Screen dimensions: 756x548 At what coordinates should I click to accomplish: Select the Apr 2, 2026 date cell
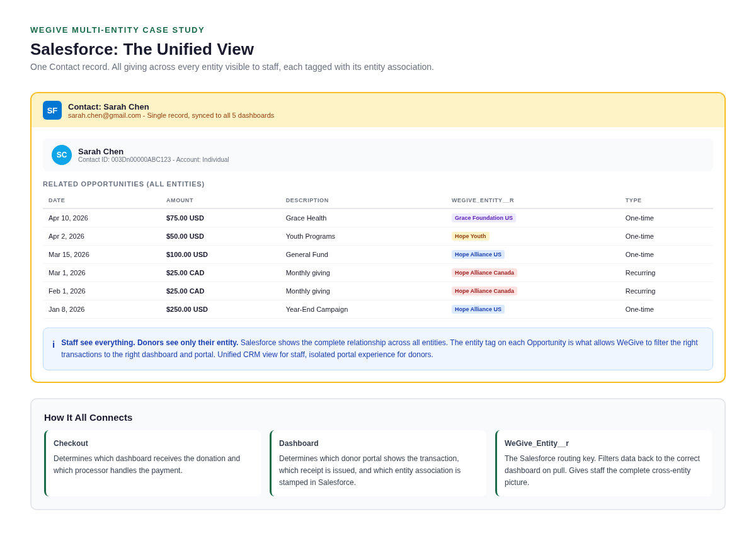point(66,236)
